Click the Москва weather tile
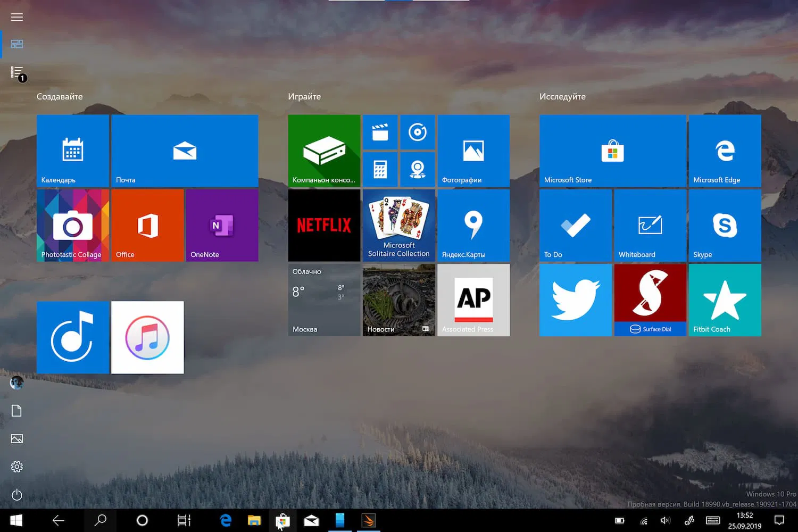The image size is (798, 532). pyautogui.click(x=324, y=300)
